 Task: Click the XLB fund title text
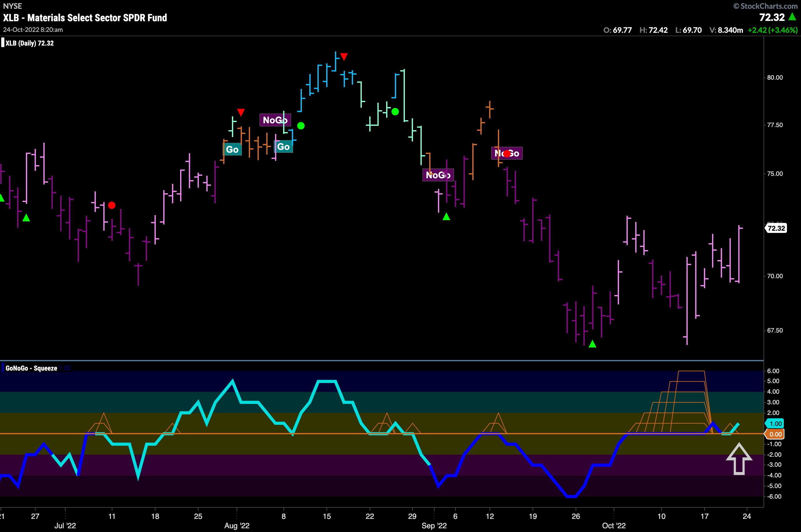[x=85, y=18]
